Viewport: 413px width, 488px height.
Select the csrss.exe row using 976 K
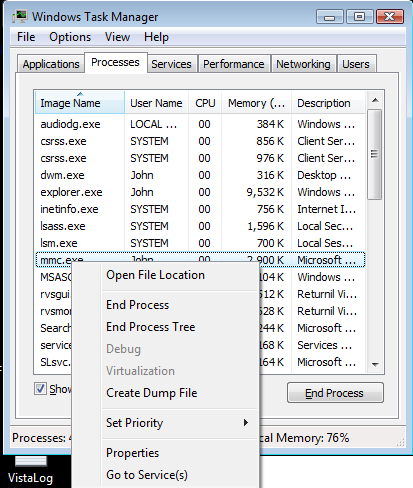200,158
